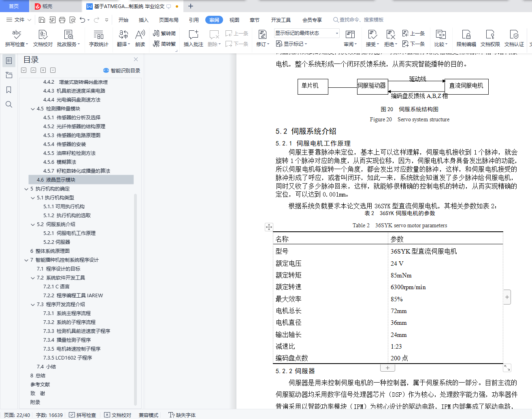Run 文档校对 document proofreading in the ribbon

(x=43, y=38)
